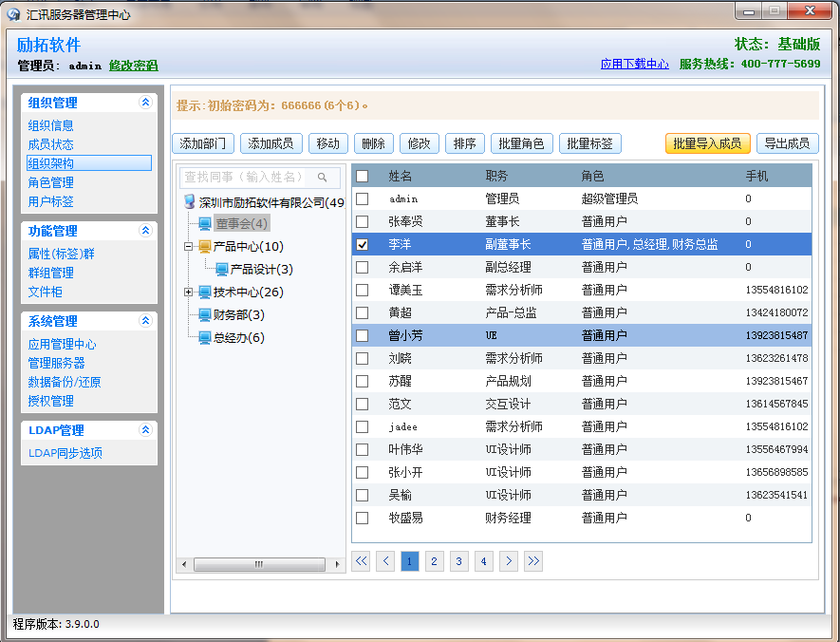Open 成员状态 in the sidebar
This screenshot has width=840, height=642.
click(51, 144)
